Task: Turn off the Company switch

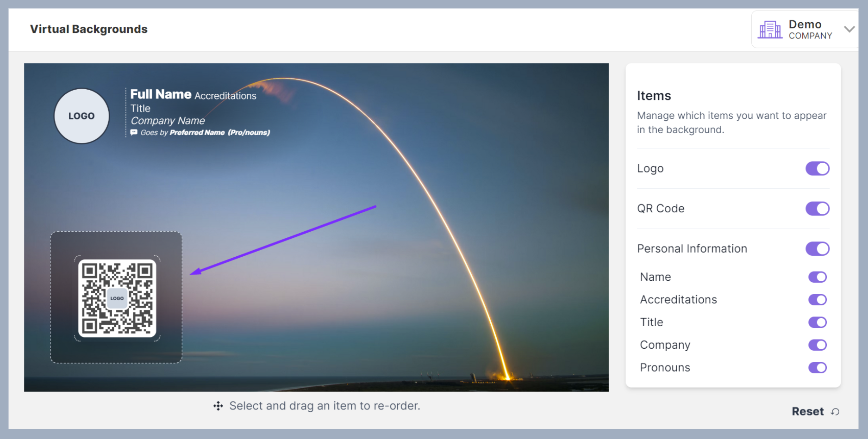Action: point(818,345)
